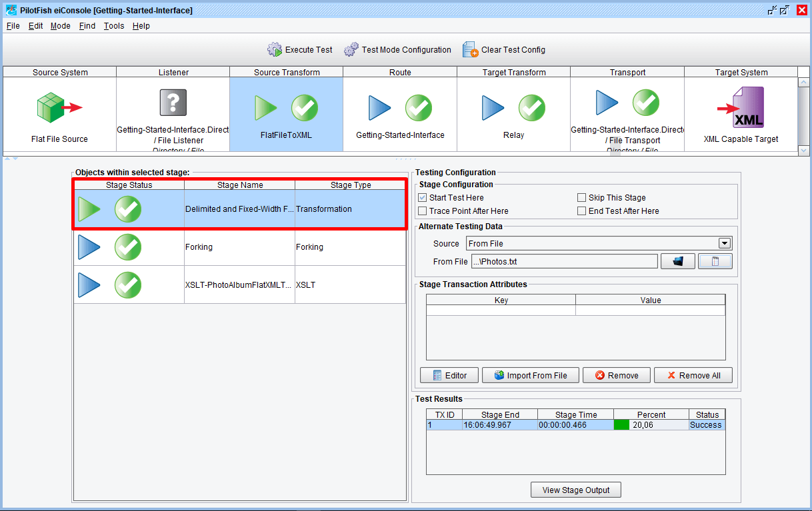
Task: Click the Stage Time value 00:00:00.466
Action: point(575,425)
